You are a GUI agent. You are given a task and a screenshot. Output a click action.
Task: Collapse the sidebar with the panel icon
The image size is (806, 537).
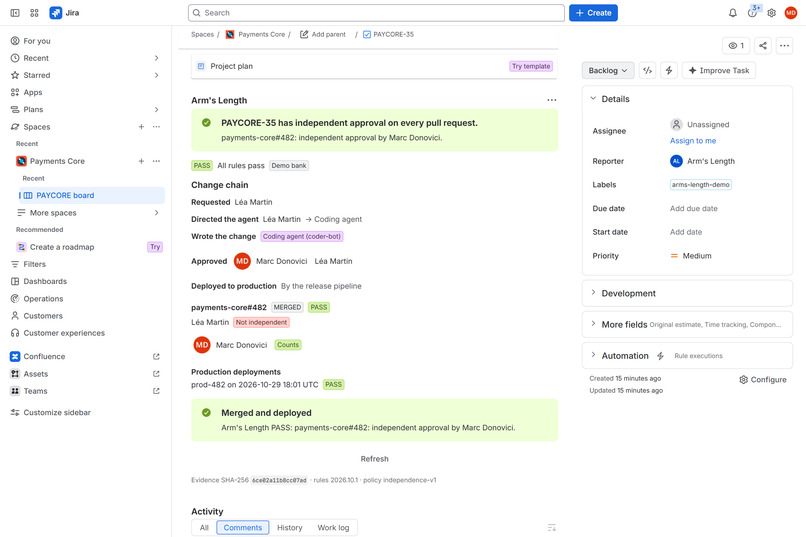pyautogui.click(x=15, y=13)
